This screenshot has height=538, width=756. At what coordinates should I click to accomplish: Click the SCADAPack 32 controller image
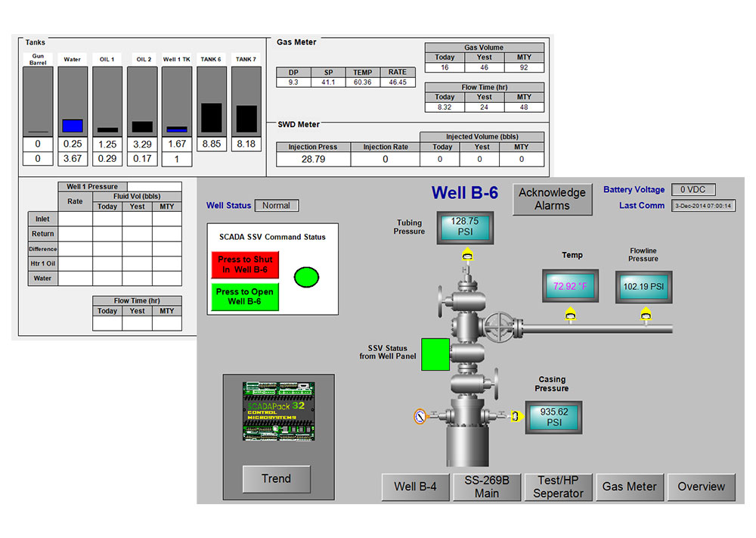[277, 411]
